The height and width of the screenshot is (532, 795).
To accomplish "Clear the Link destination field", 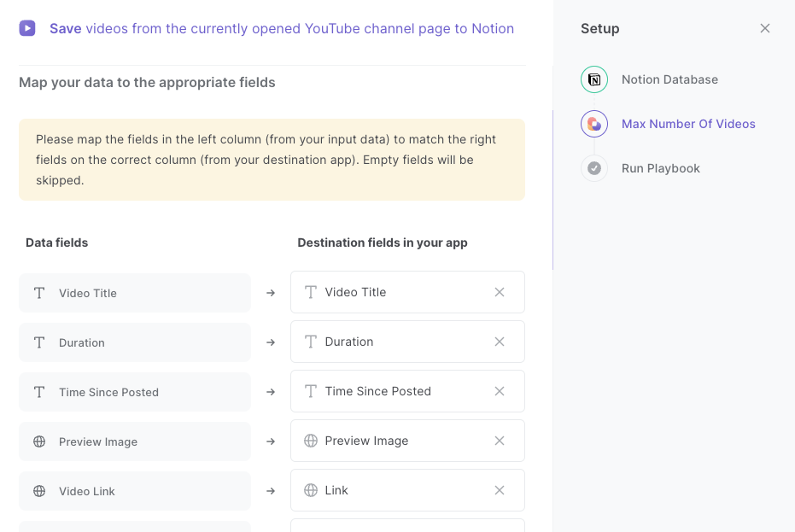I will click(x=500, y=490).
